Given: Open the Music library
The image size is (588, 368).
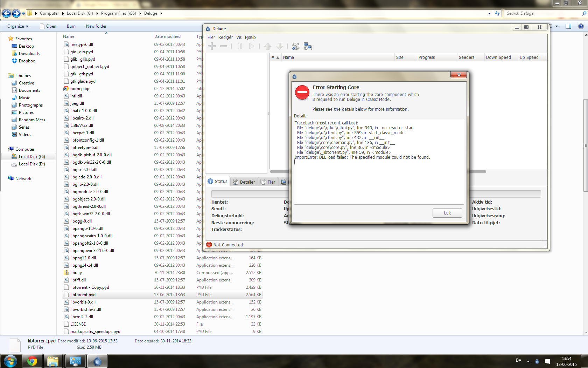Looking at the screenshot, I should pyautogui.click(x=24, y=98).
